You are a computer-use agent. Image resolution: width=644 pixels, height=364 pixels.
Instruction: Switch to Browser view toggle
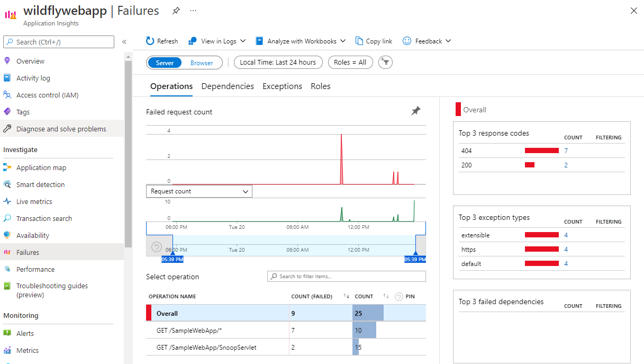coord(202,63)
